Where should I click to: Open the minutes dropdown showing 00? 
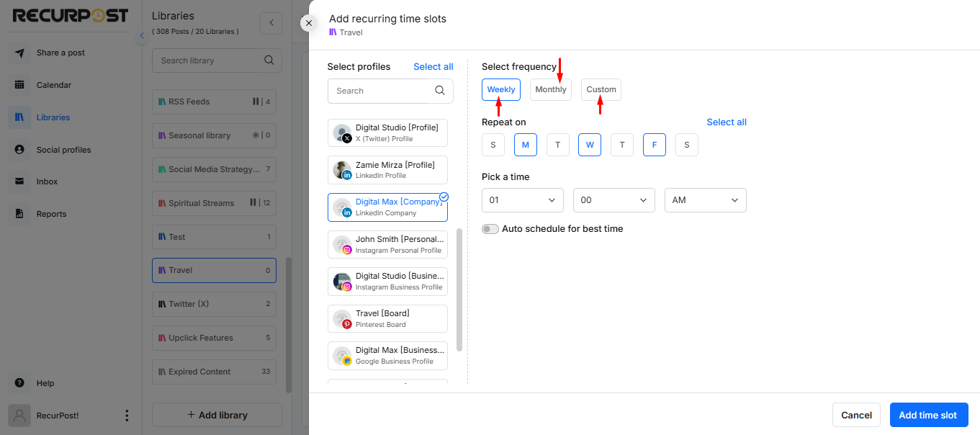[x=614, y=200]
